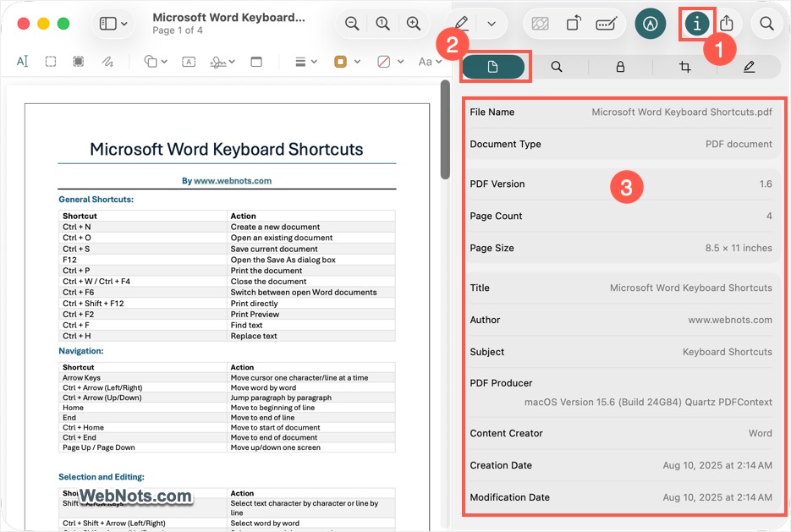This screenshot has height=532, width=791.
Task: Open the sidebar view button
Action: [x=108, y=24]
